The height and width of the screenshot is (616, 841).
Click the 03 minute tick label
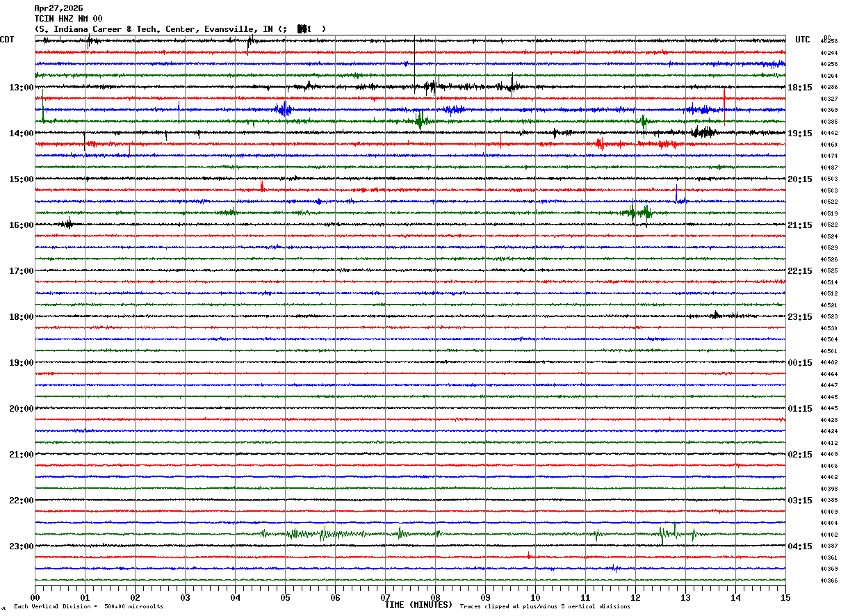coord(185,597)
